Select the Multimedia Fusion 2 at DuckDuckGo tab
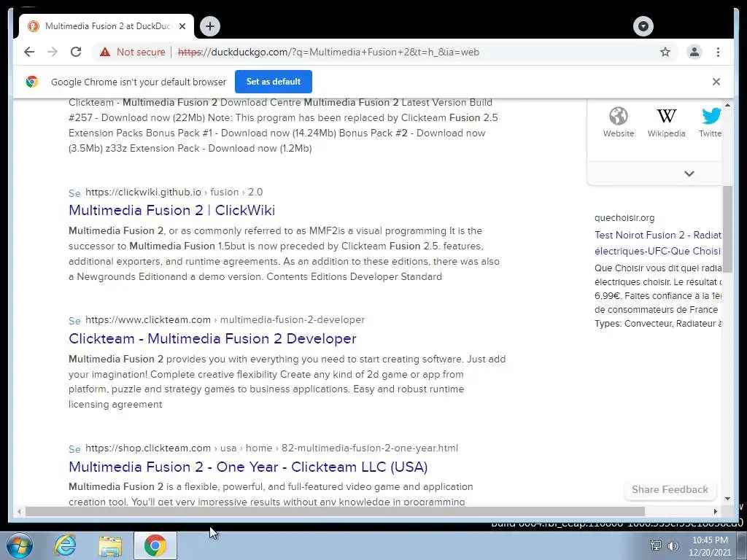 coord(107,26)
